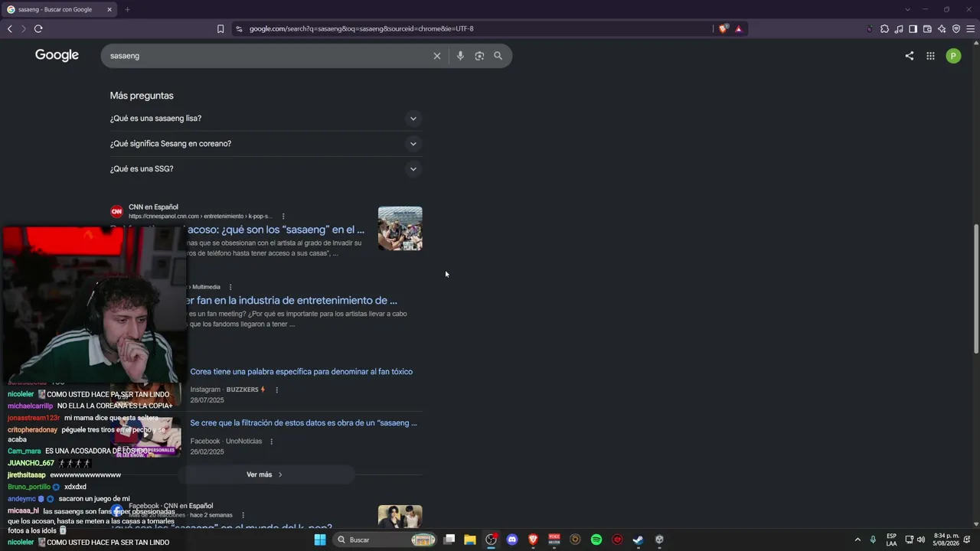The image size is (980, 551).
Task: Search by image with Google Lens icon
Action: (x=479, y=56)
